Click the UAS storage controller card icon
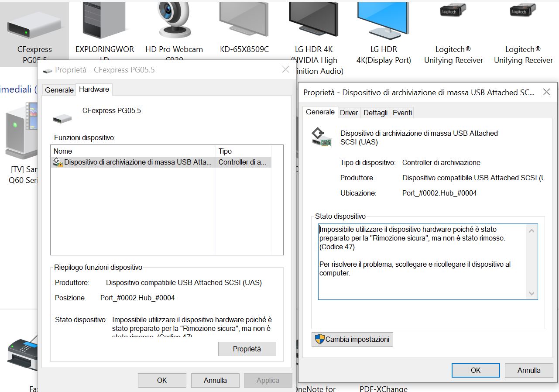559x392 pixels. 321,137
